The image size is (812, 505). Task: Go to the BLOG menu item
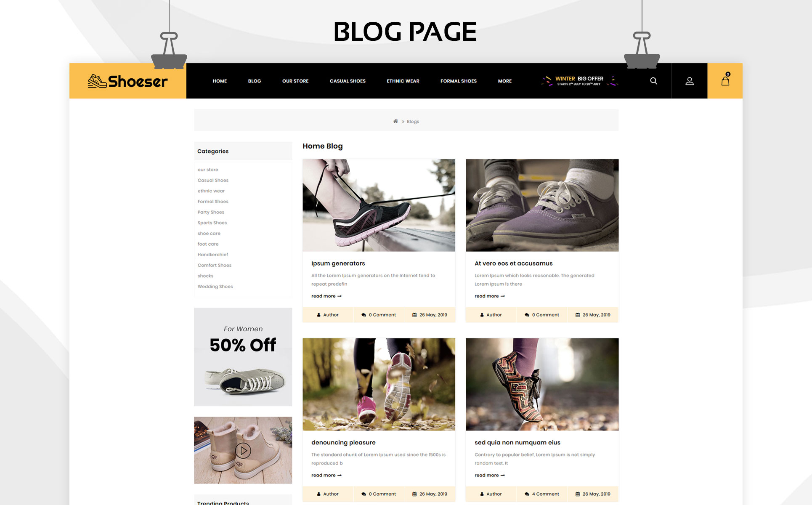[254, 81]
